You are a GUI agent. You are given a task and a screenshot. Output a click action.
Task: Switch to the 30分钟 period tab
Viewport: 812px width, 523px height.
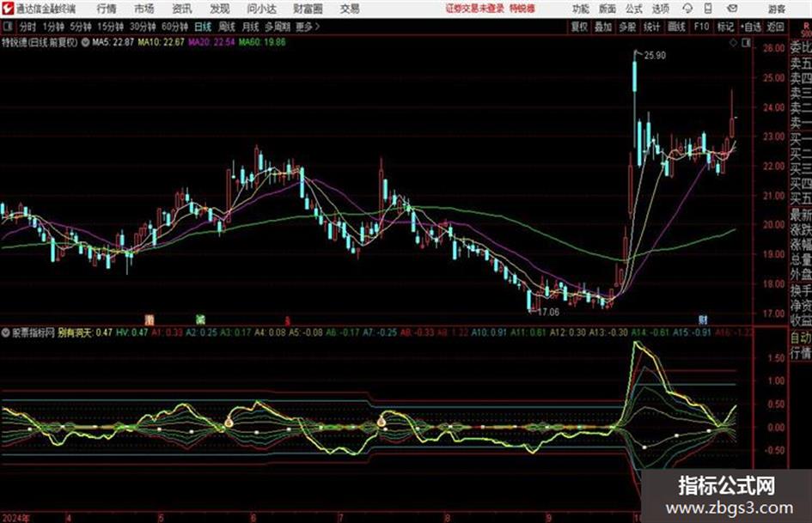(x=143, y=27)
